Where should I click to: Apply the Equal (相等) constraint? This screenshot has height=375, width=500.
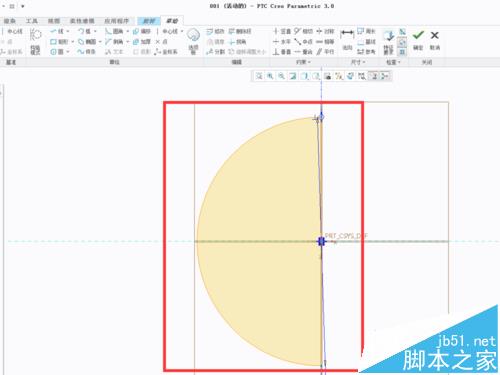(x=325, y=42)
